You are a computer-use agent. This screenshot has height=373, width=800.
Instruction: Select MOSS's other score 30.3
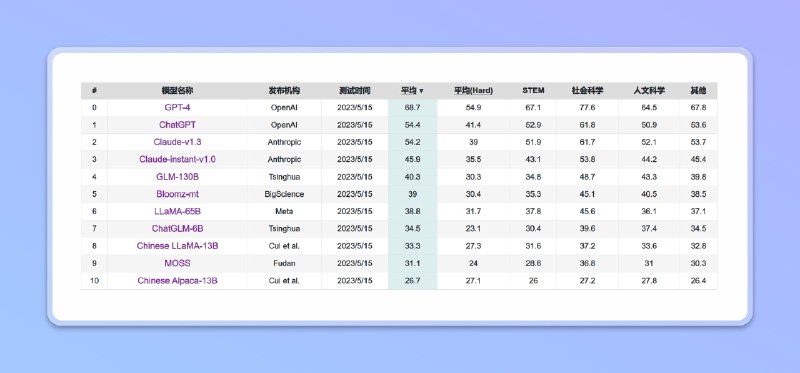point(698,263)
